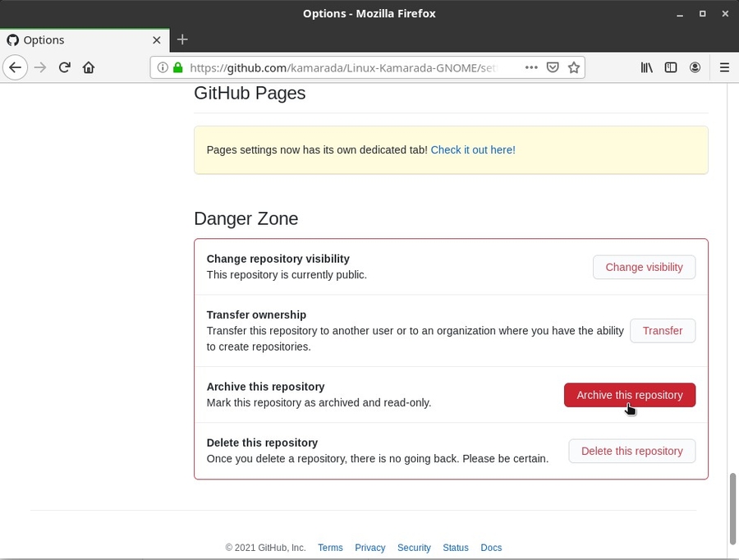The height and width of the screenshot is (560, 739).
Task: Follow the 'Check it out here!' link
Action: (473, 150)
